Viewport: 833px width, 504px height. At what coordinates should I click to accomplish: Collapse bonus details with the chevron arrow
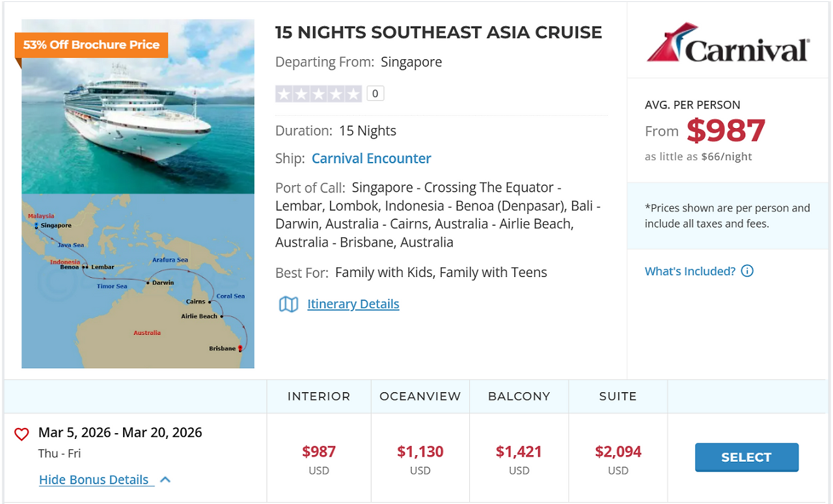[x=165, y=480]
